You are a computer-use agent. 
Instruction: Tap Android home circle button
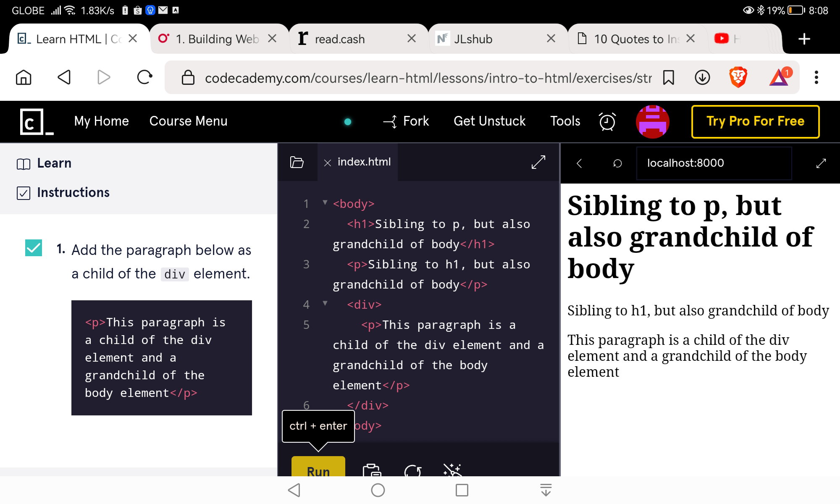click(378, 490)
